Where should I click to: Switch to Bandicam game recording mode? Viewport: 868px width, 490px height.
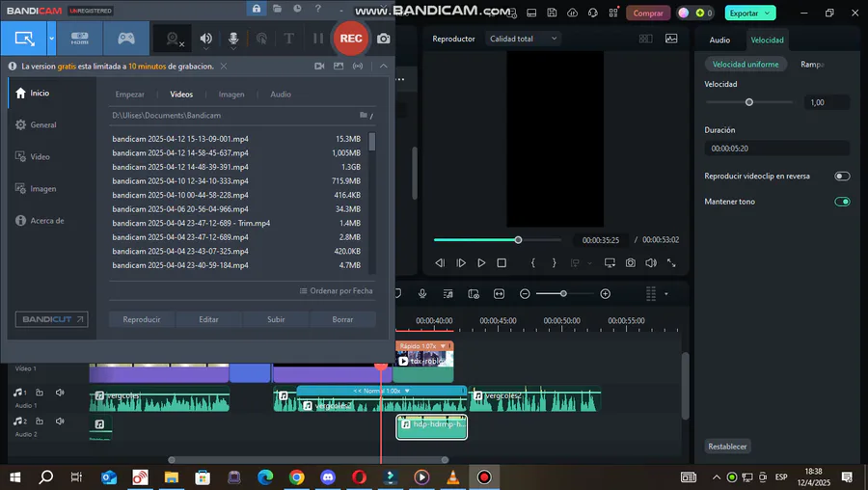coord(126,39)
